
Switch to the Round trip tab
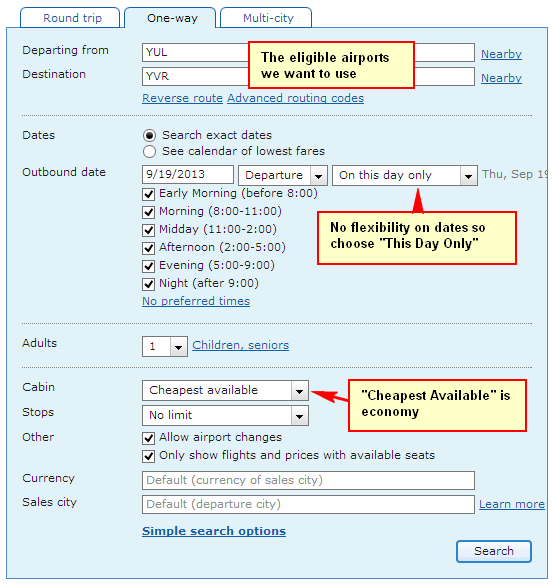tap(70, 18)
